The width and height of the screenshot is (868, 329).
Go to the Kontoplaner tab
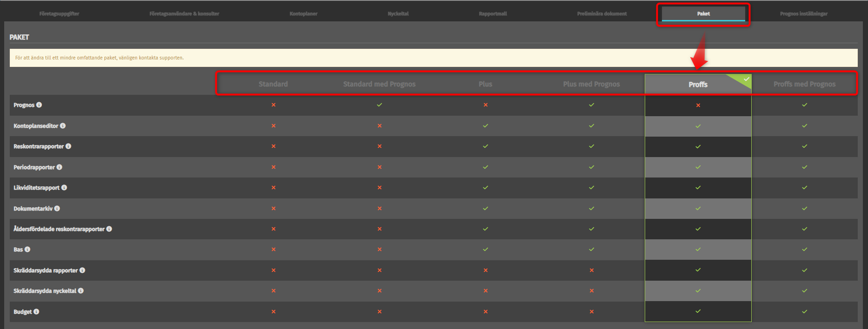tap(303, 14)
